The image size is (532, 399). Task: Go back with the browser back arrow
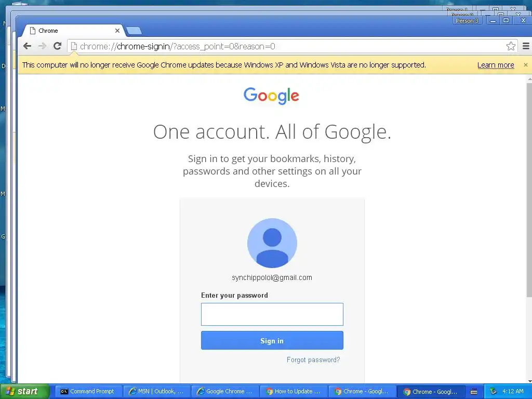click(x=28, y=46)
